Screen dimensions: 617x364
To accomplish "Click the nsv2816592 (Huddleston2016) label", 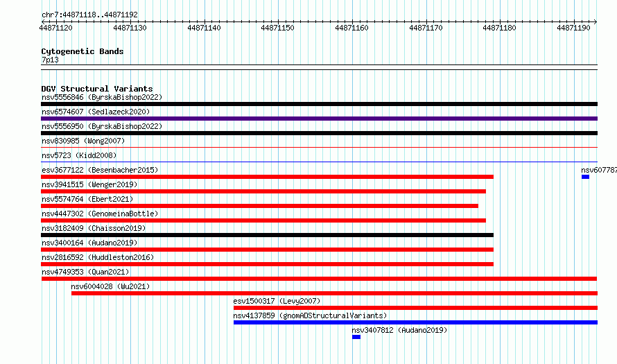I will (x=98, y=257).
